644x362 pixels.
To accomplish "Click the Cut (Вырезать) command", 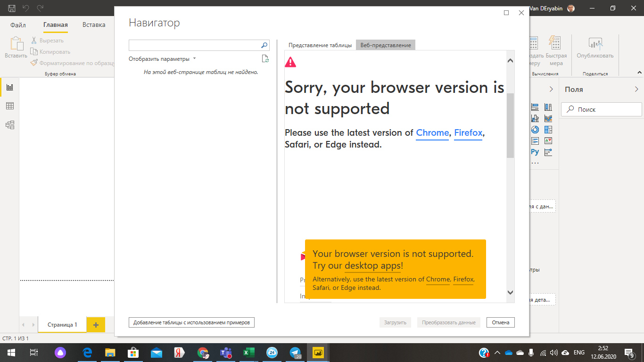I will (48, 41).
